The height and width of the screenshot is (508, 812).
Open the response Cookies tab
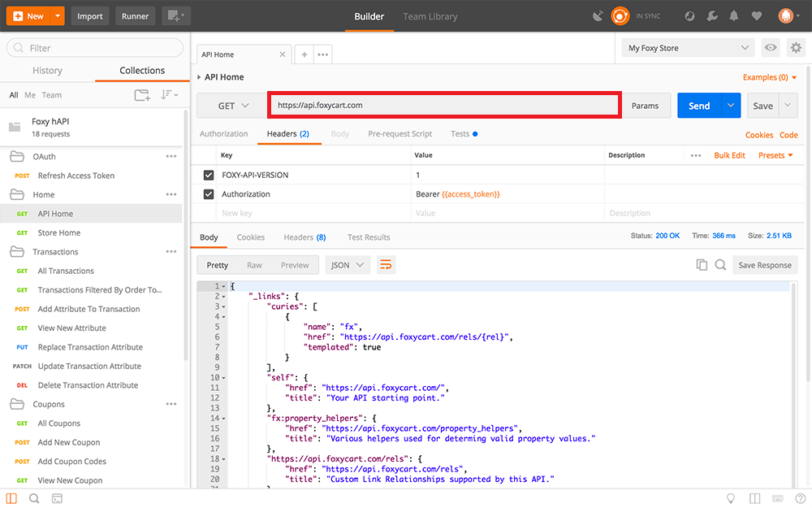(251, 237)
